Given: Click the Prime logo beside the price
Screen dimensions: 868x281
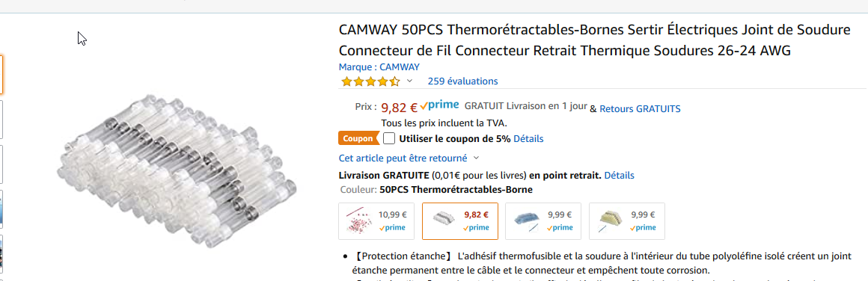Looking at the screenshot, I should [x=439, y=105].
